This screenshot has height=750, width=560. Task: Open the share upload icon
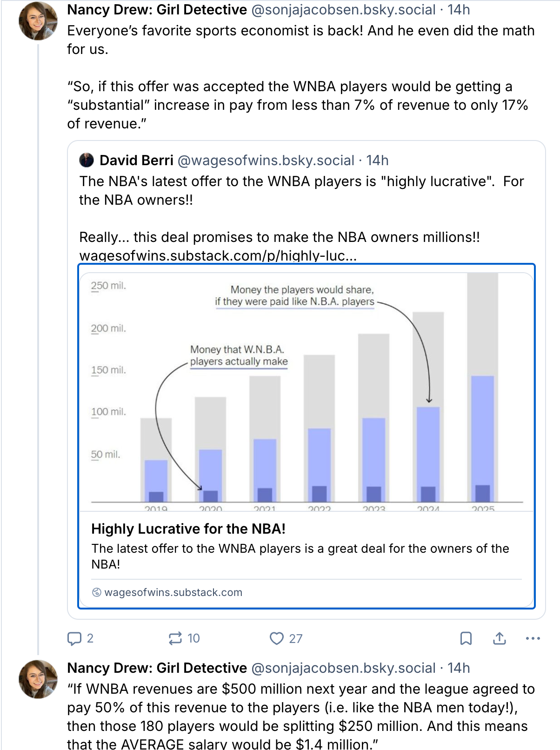point(499,638)
